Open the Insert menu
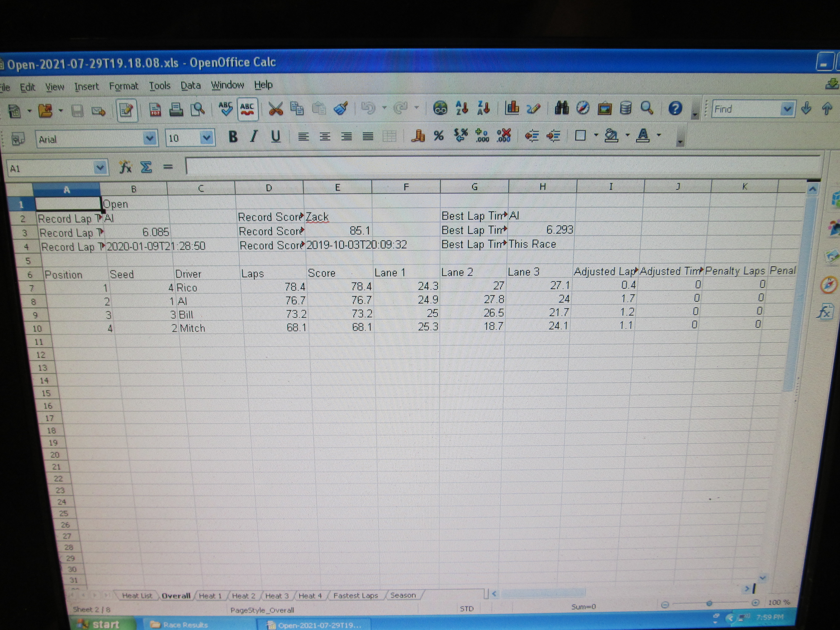The width and height of the screenshot is (840, 630). tap(86, 87)
